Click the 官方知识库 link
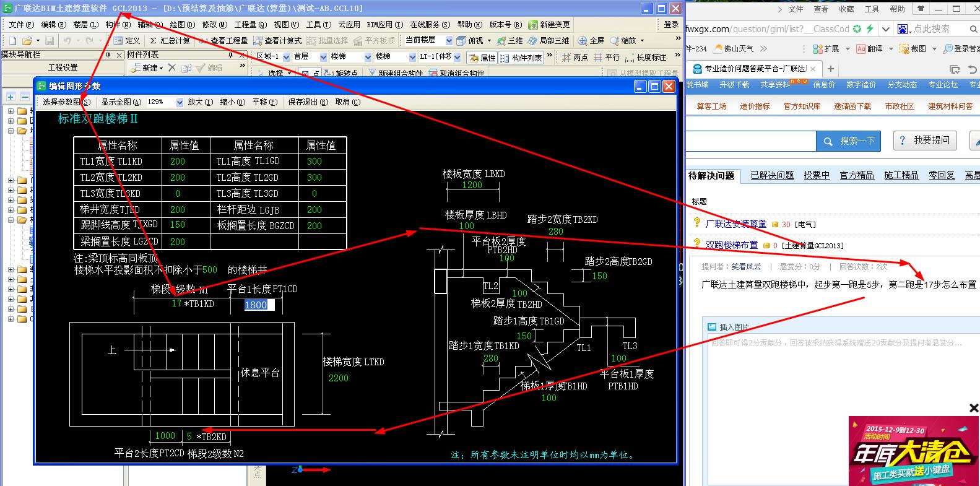Image resolution: width=980 pixels, height=486 pixels. coord(802,106)
